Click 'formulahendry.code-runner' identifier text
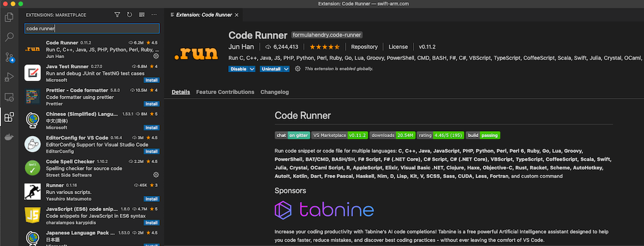This screenshot has height=246, width=644. 327,35
